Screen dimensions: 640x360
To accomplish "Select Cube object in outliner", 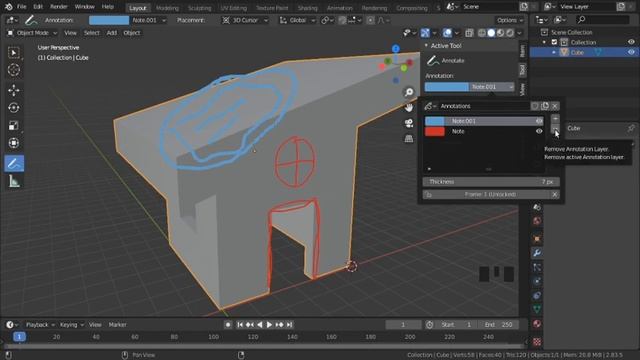I will (x=577, y=52).
